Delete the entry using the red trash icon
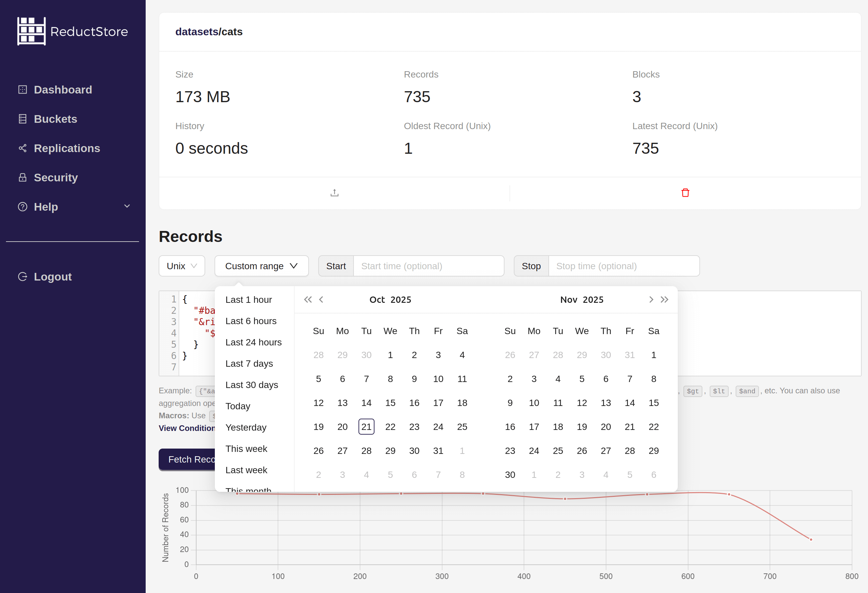Viewport: 868px width, 593px height. click(x=685, y=192)
